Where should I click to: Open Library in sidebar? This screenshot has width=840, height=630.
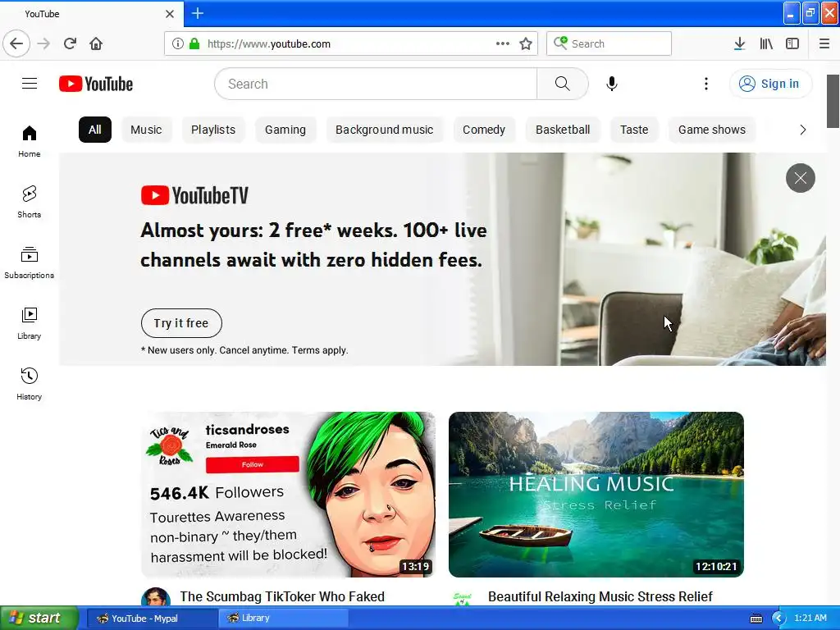click(x=30, y=323)
